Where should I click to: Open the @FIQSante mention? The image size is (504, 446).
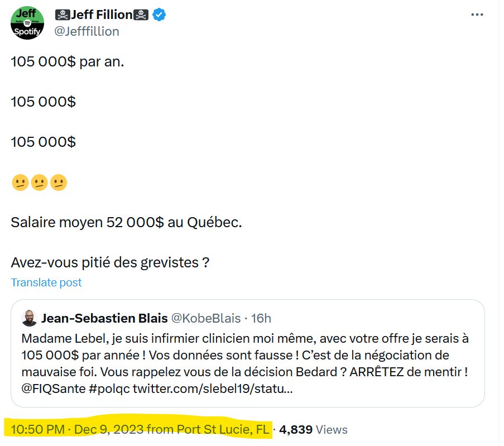pos(54,389)
